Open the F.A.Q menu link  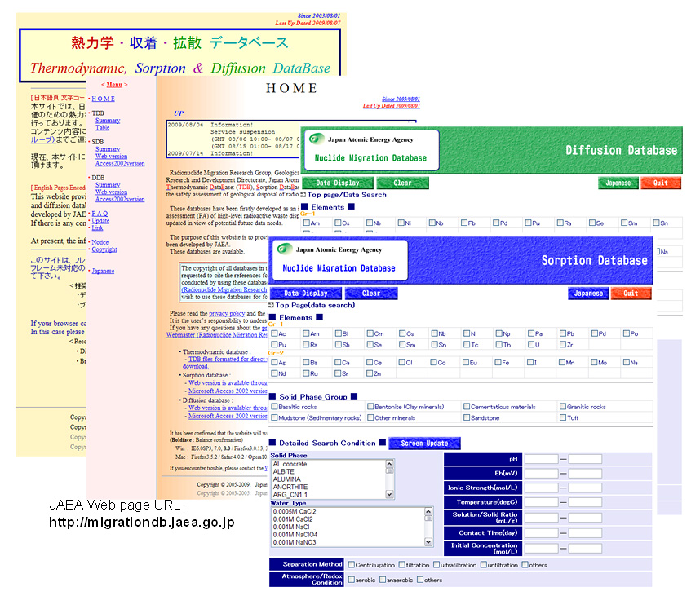click(x=100, y=214)
